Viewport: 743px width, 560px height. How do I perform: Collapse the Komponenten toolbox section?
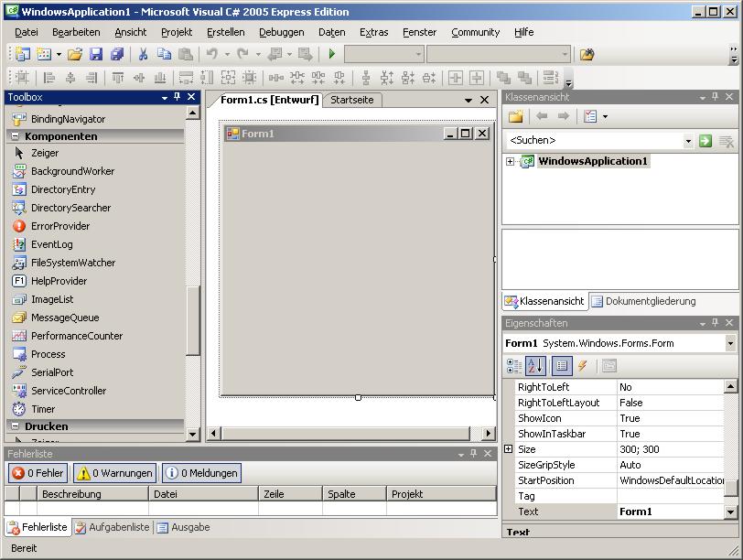pyautogui.click(x=16, y=136)
